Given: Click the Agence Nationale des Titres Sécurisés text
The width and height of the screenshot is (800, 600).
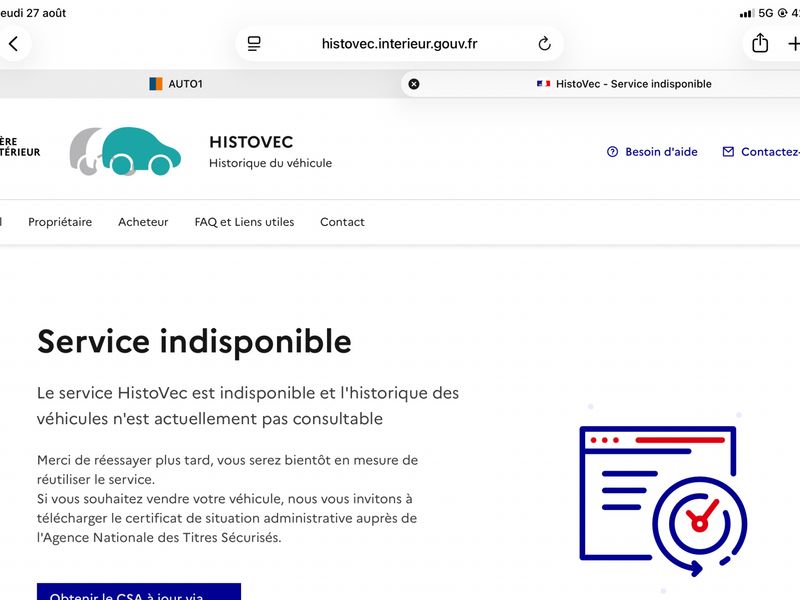Looking at the screenshot, I should pyautogui.click(x=159, y=537).
